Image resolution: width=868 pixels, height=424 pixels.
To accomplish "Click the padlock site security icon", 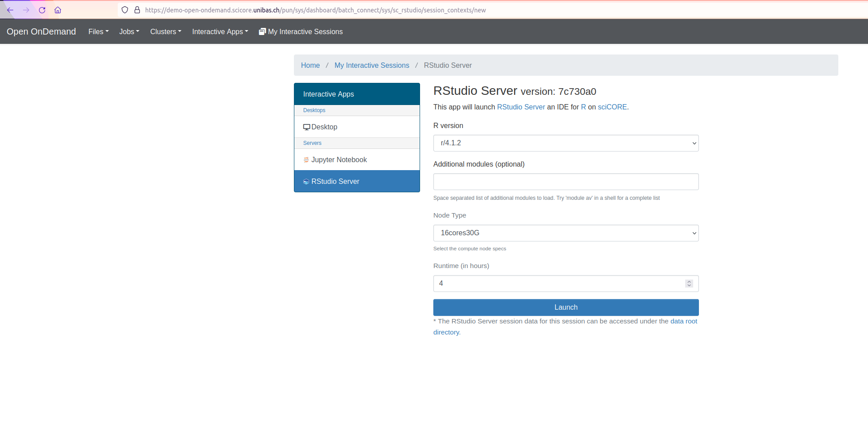I will coord(137,10).
